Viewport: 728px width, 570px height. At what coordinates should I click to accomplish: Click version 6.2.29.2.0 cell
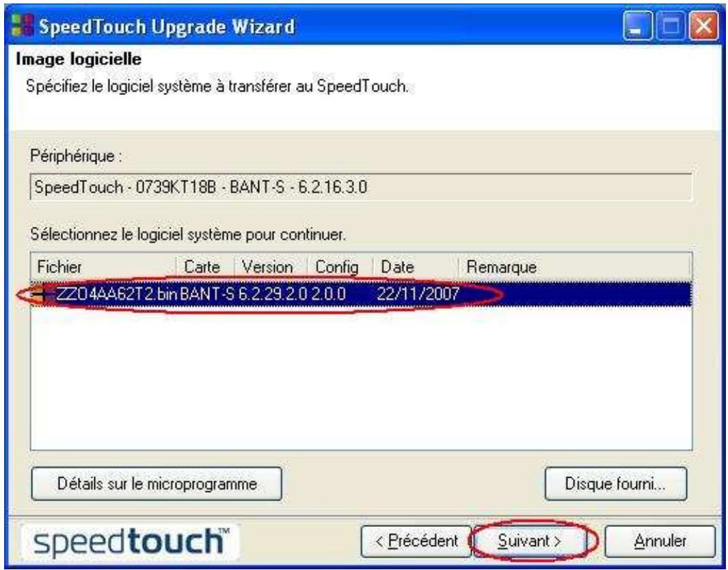pos(273,294)
